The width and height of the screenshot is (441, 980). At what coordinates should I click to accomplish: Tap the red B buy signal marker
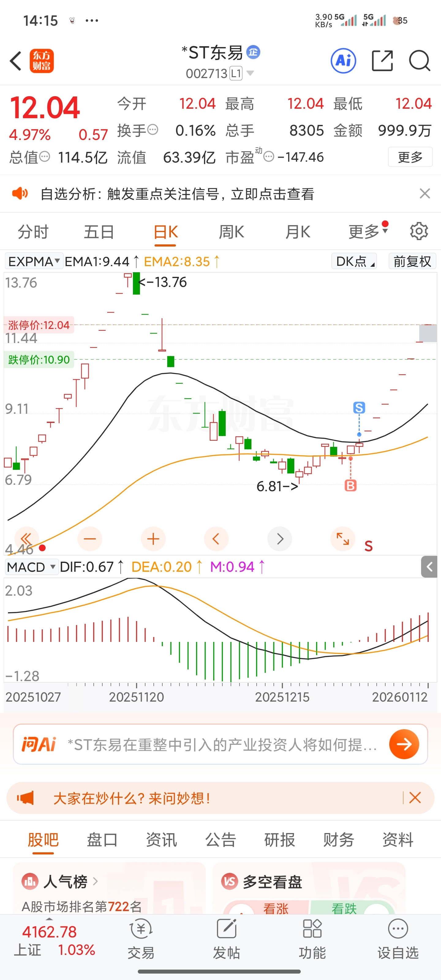tap(350, 485)
